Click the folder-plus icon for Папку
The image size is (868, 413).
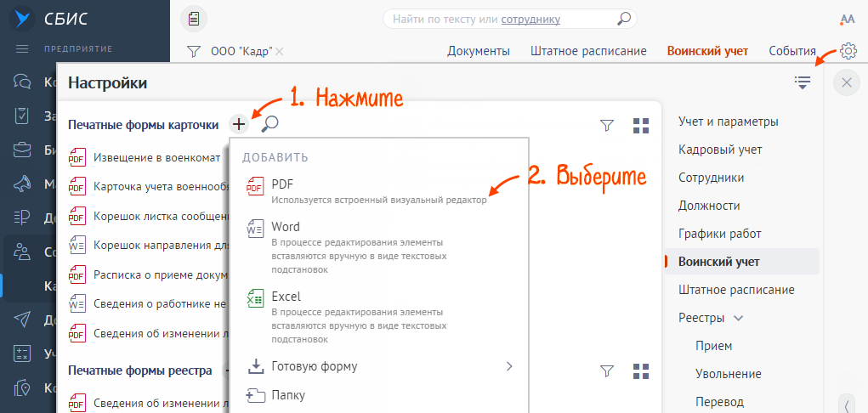[255, 395]
